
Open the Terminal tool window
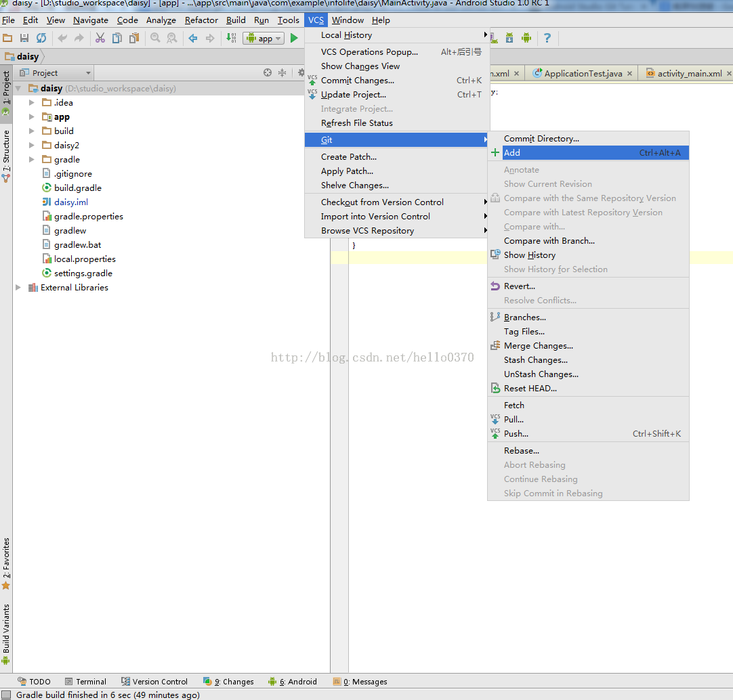click(x=86, y=681)
